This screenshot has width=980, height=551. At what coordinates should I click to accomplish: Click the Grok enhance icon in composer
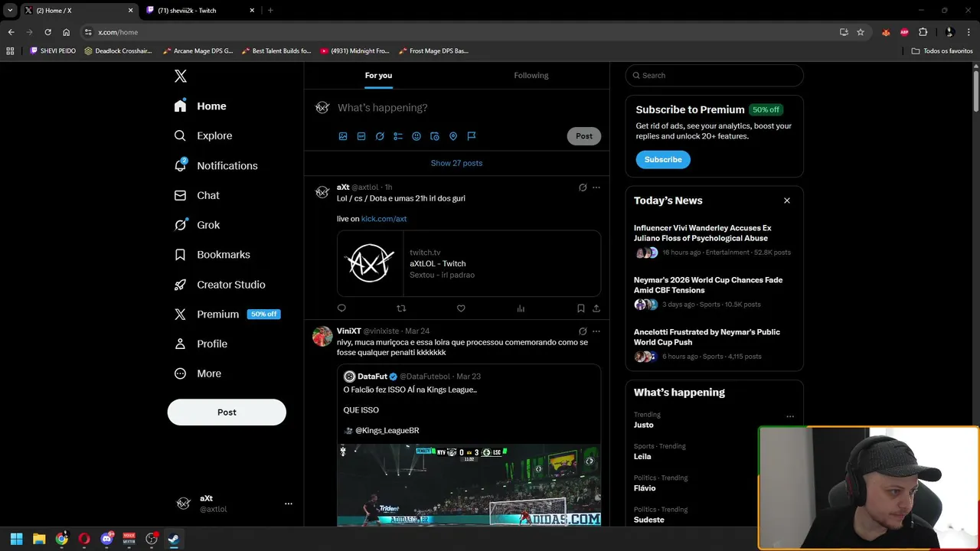point(380,136)
